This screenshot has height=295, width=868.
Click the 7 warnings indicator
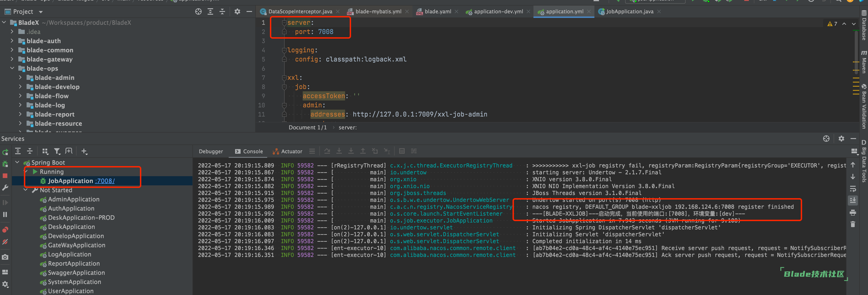[832, 24]
